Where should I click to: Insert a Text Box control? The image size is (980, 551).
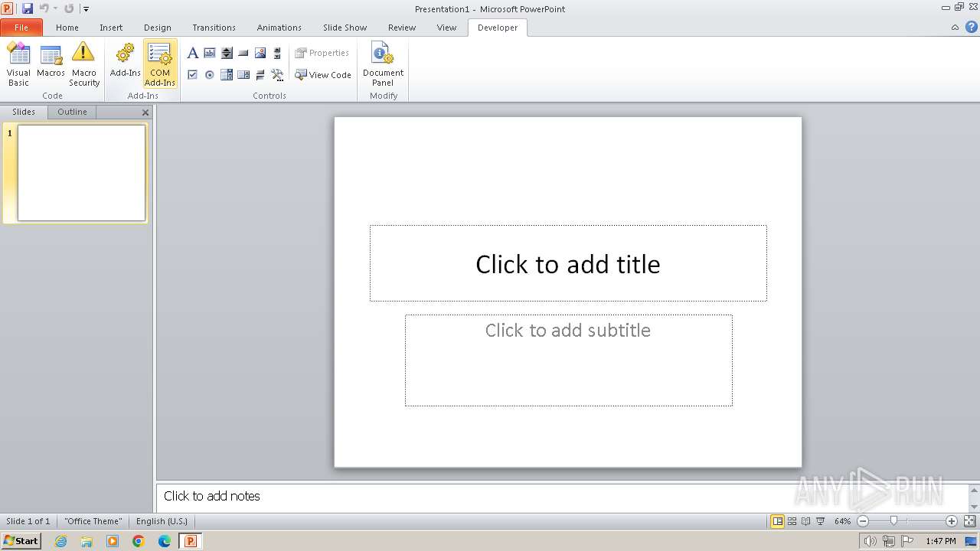point(209,53)
